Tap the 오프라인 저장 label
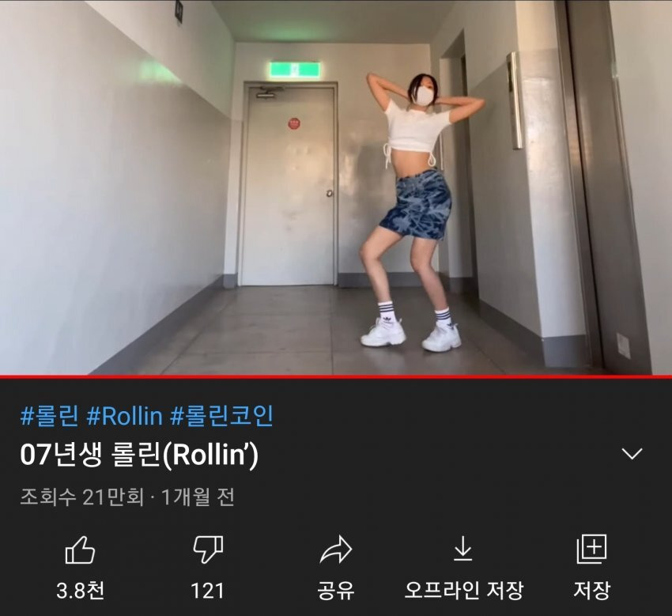672x616 pixels. click(464, 591)
